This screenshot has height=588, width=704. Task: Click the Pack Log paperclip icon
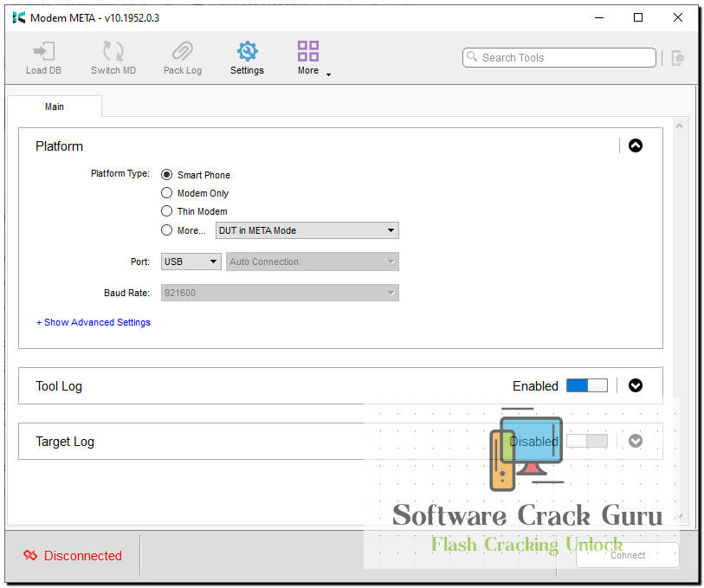point(183,51)
